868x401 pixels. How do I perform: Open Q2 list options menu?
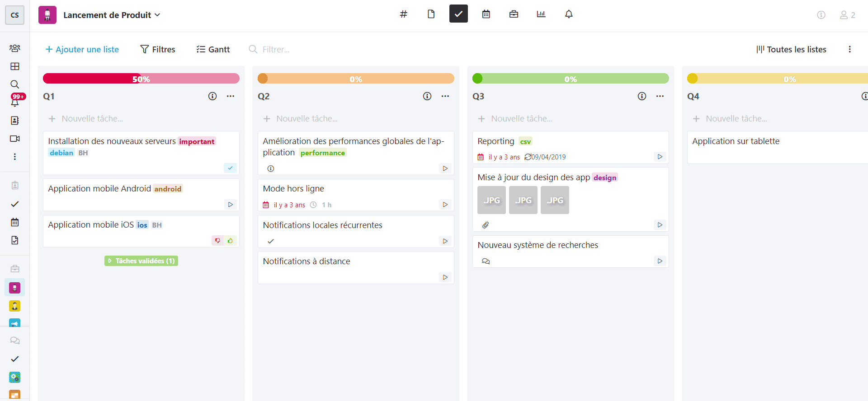coord(445,96)
